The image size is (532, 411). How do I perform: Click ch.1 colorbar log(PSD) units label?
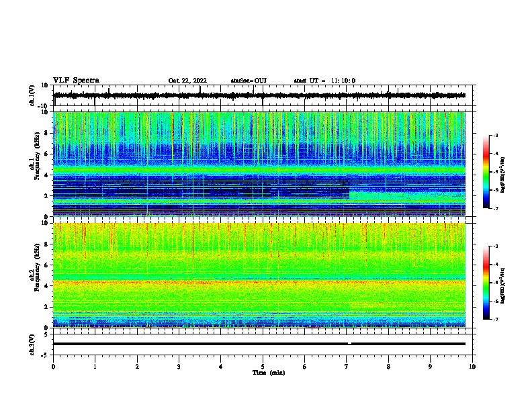tap(503, 175)
